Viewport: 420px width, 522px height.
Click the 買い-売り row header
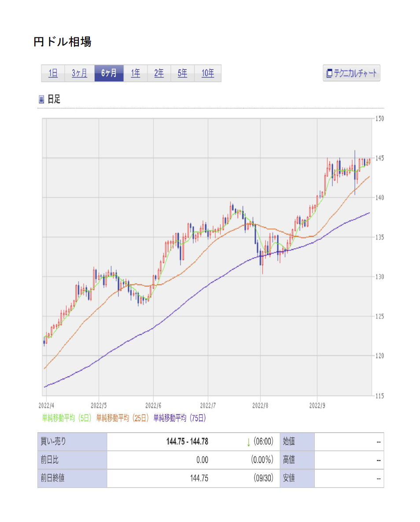tap(72, 442)
